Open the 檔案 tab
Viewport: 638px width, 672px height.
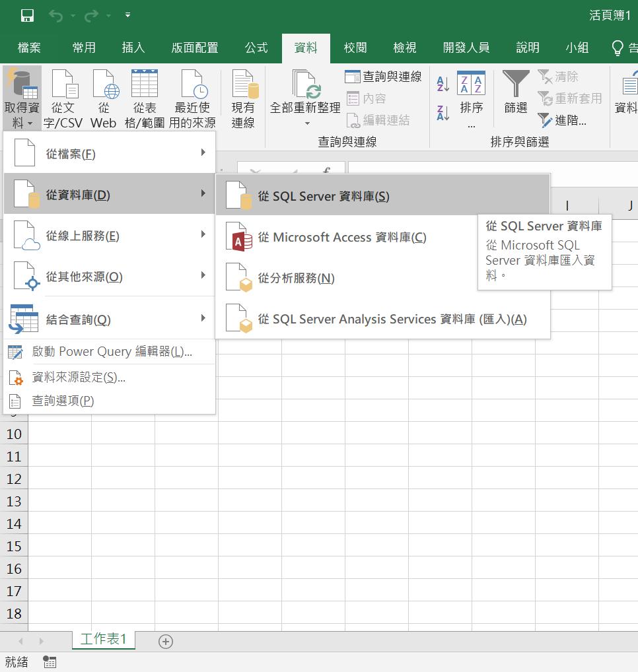tap(29, 48)
